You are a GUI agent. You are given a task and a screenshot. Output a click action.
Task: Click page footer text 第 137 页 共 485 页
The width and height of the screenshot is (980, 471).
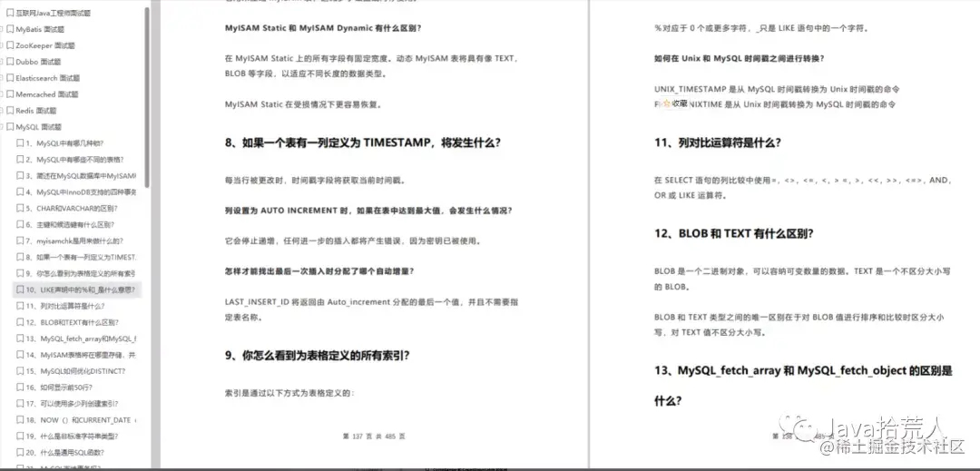point(375,436)
